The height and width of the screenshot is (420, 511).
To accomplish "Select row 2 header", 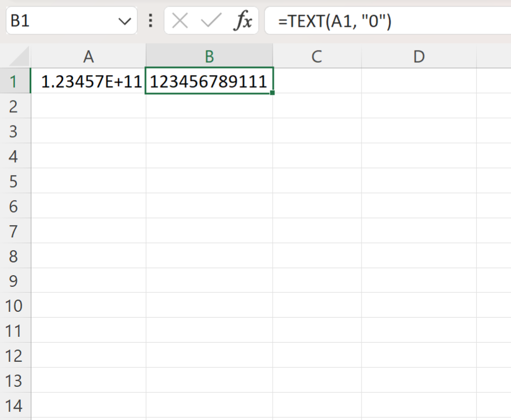I will pyautogui.click(x=15, y=106).
